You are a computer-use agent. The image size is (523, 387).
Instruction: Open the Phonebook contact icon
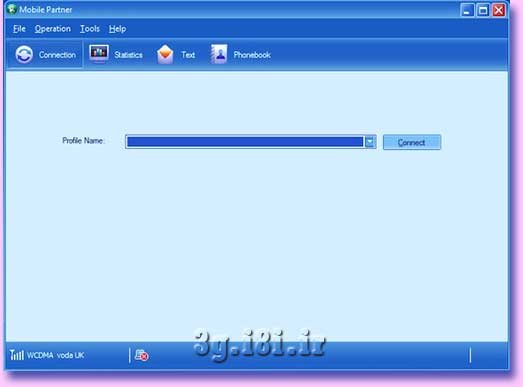[219, 54]
